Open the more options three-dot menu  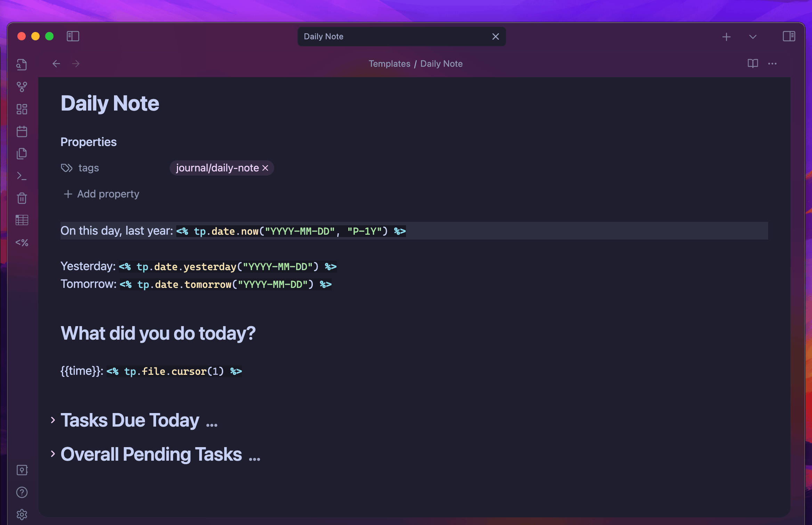772,64
